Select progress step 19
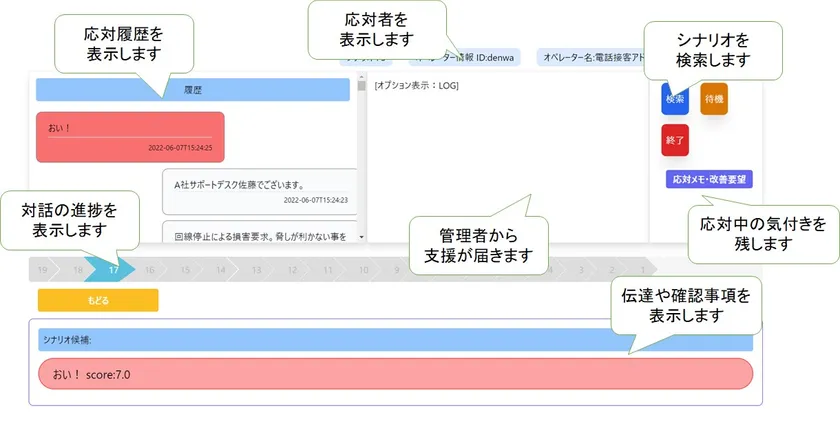The image size is (840, 443). (x=43, y=270)
